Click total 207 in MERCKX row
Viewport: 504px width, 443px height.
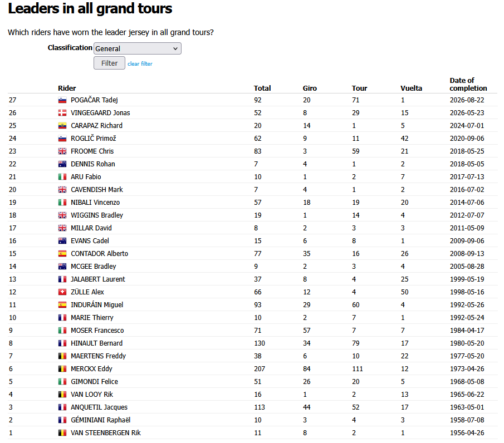click(260, 369)
